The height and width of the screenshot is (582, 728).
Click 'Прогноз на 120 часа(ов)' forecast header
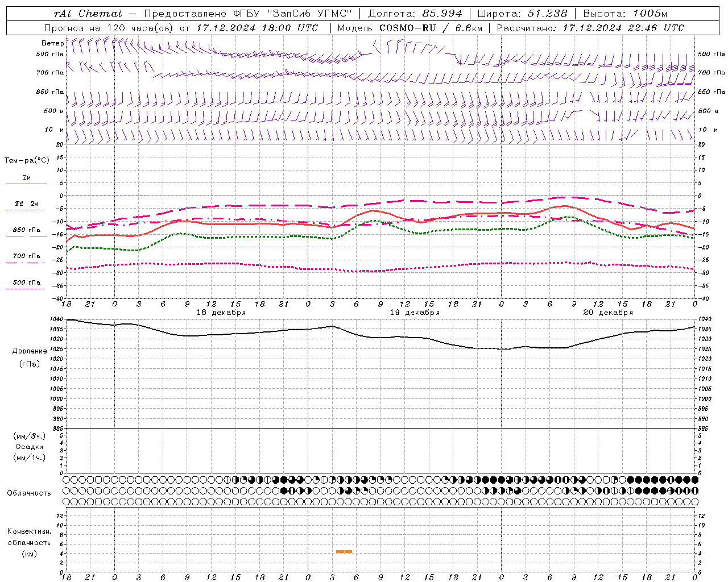[x=109, y=28]
